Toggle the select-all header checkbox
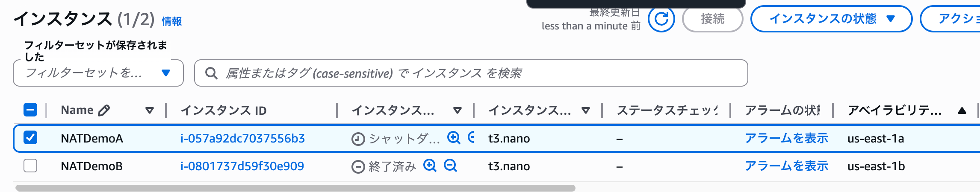 [x=30, y=110]
